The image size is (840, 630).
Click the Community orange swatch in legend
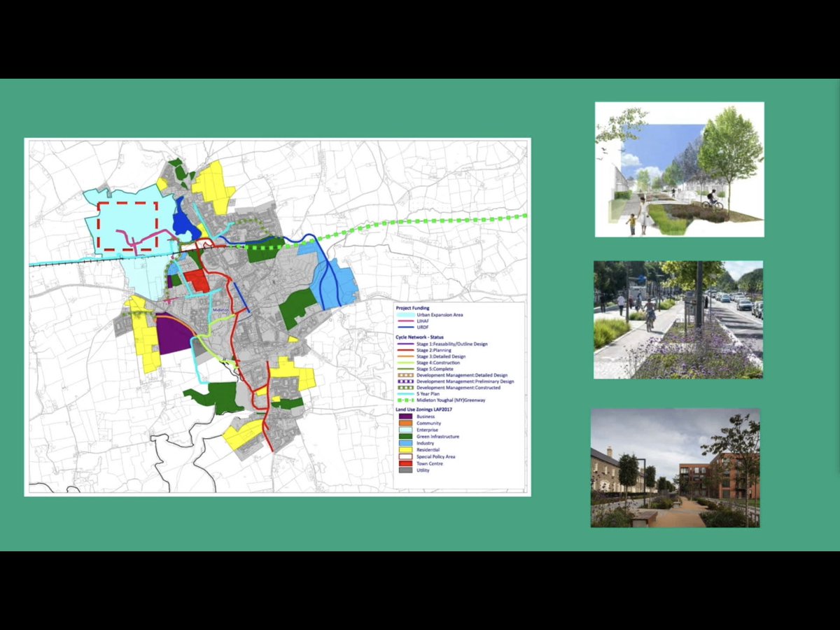click(405, 423)
